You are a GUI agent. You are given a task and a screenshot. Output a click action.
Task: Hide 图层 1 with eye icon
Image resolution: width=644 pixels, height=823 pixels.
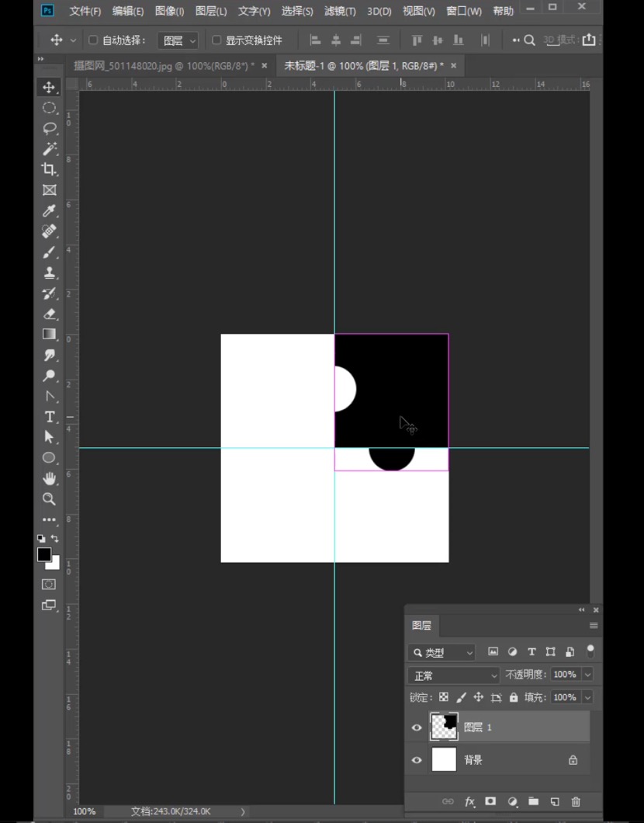(417, 728)
